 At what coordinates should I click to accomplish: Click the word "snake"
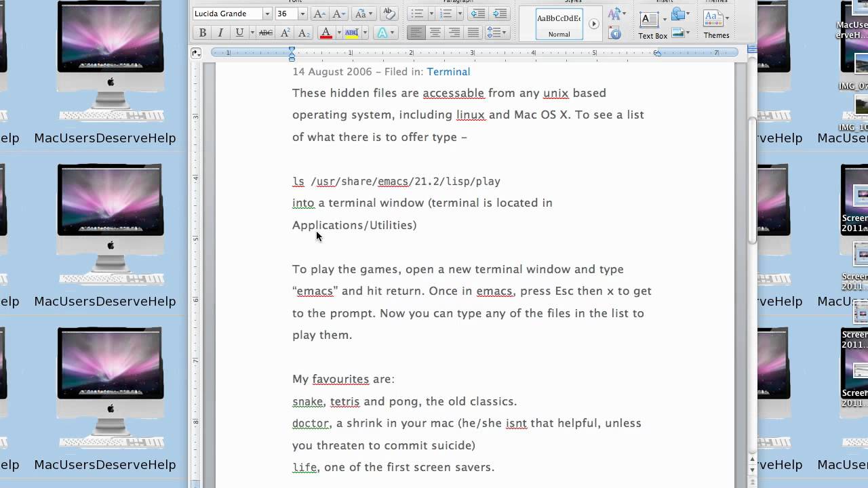[307, 401]
